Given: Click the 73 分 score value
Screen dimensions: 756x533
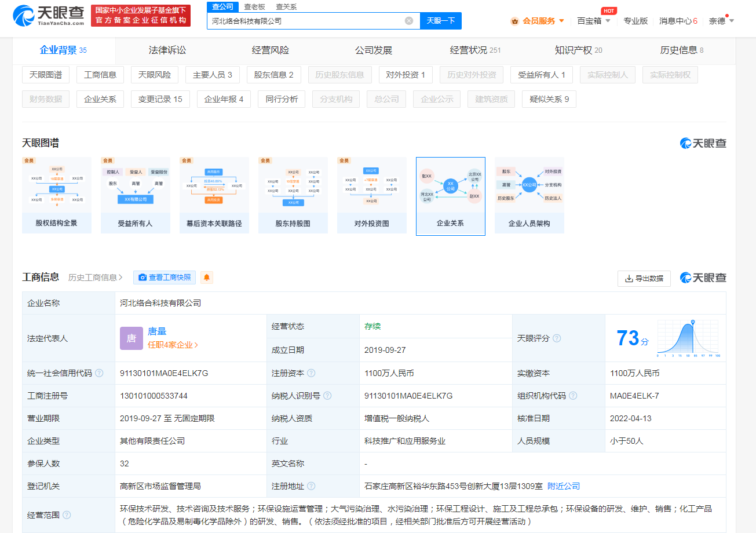Looking at the screenshot, I should click(633, 338).
